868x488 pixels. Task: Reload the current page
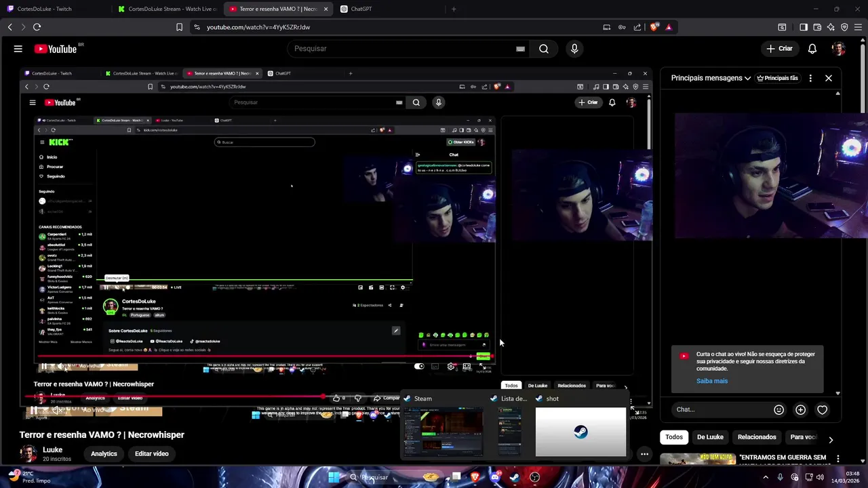coord(37,27)
